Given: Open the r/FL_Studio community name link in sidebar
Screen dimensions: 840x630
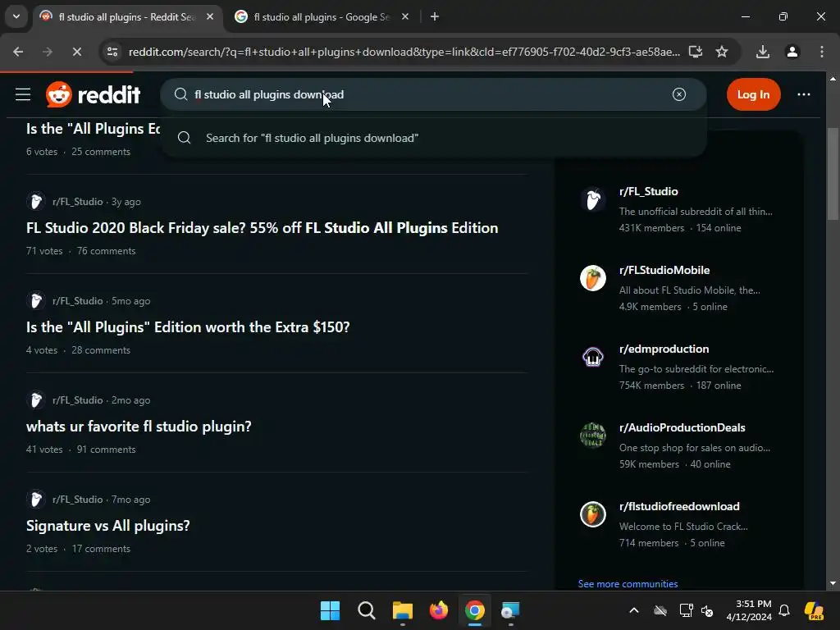Looking at the screenshot, I should [648, 191].
